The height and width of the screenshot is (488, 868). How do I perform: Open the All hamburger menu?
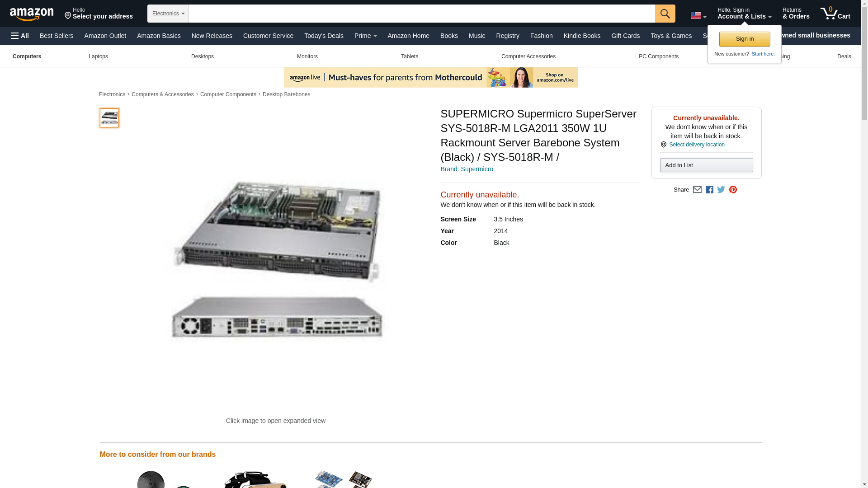(20, 36)
